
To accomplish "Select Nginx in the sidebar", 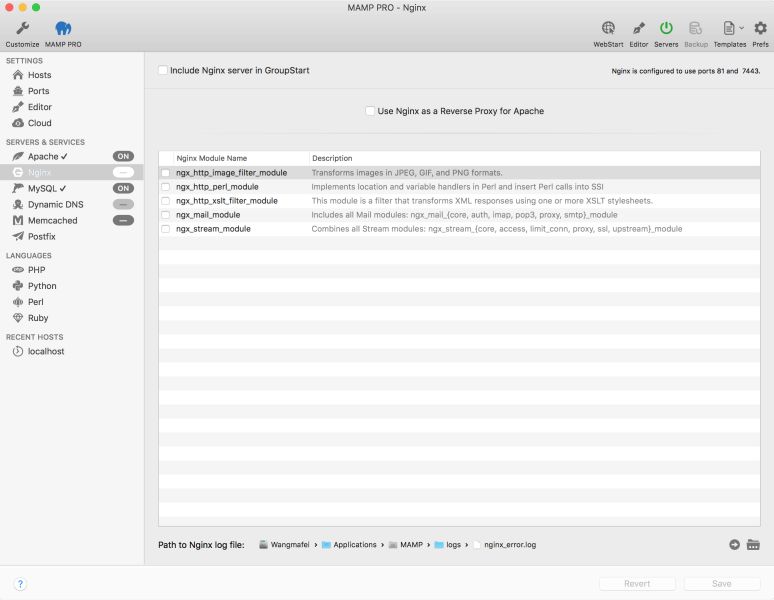I will 39,172.
